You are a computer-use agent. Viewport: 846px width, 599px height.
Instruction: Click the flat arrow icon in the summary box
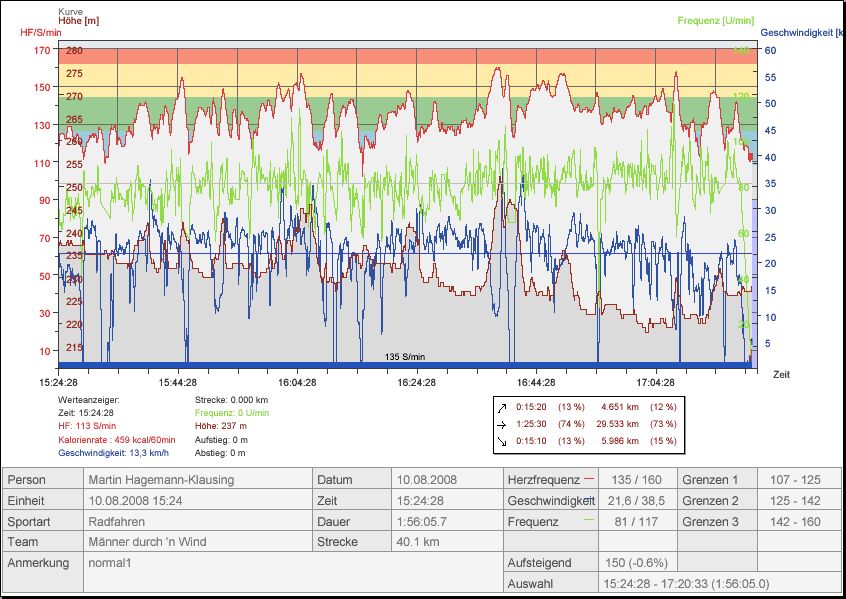[x=502, y=424]
